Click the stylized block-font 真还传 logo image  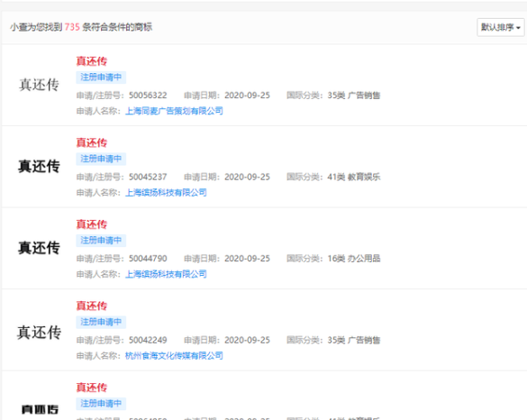point(40,409)
